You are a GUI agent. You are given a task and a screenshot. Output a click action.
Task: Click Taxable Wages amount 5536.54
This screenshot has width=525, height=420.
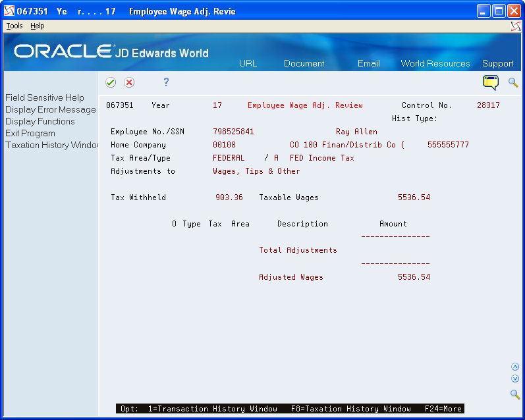(x=414, y=197)
